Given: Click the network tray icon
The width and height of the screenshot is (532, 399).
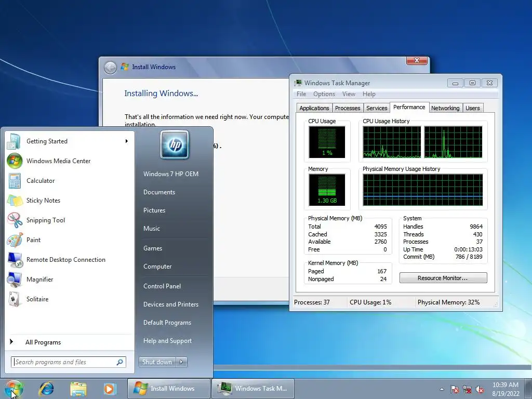Looking at the screenshot, I should [x=467, y=389].
